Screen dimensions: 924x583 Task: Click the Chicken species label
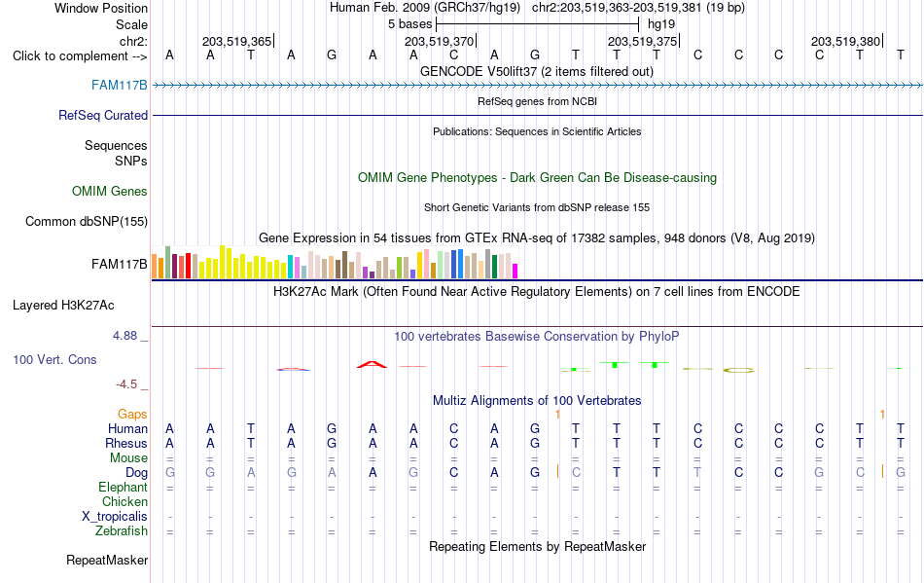tap(124, 501)
